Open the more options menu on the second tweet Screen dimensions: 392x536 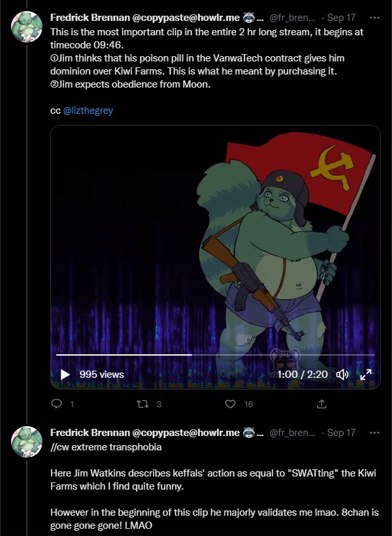tap(374, 433)
